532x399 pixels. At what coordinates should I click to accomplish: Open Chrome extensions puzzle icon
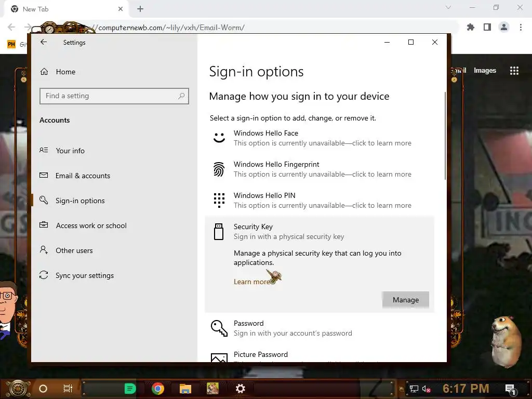point(471,27)
